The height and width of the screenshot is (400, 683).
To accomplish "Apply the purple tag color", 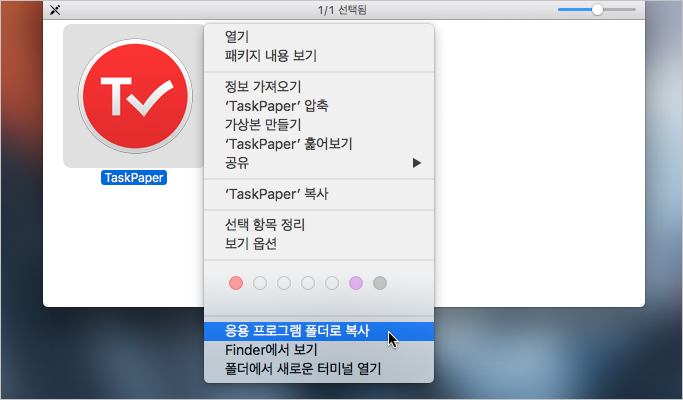I will point(356,283).
